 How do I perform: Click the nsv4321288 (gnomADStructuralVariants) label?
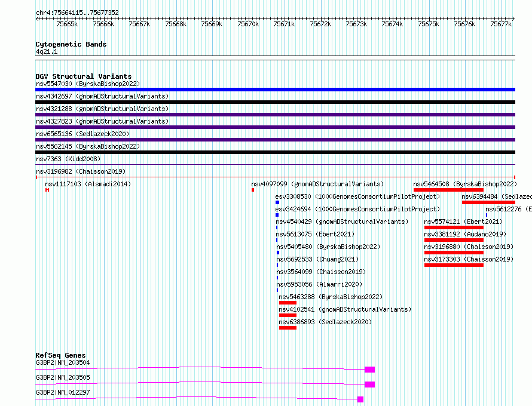click(x=102, y=109)
